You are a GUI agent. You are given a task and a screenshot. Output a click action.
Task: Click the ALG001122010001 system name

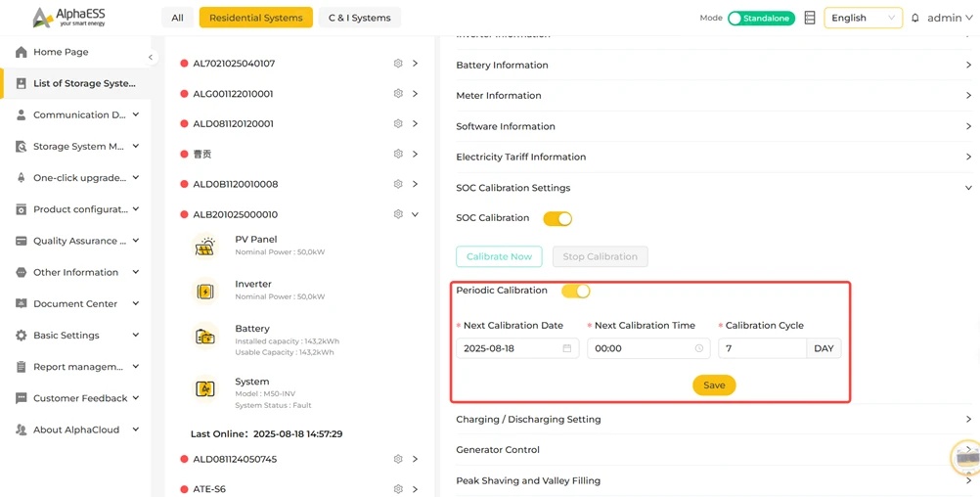(x=233, y=94)
